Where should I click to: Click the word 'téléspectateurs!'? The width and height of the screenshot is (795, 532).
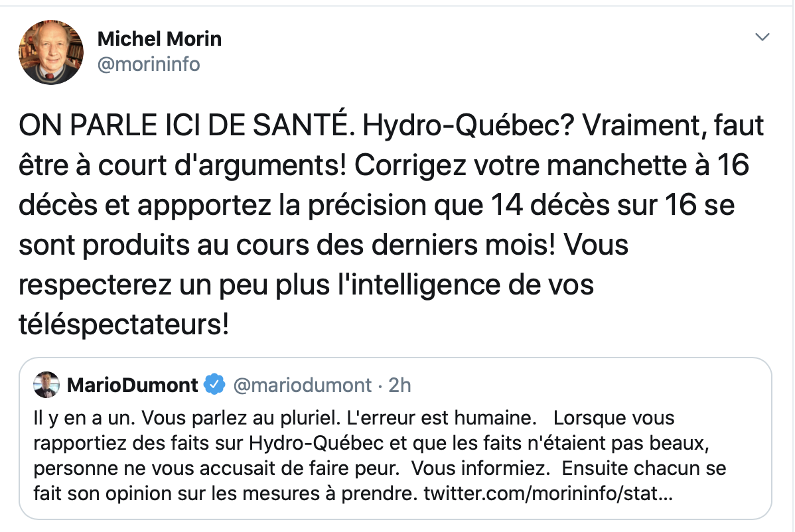click(123, 324)
